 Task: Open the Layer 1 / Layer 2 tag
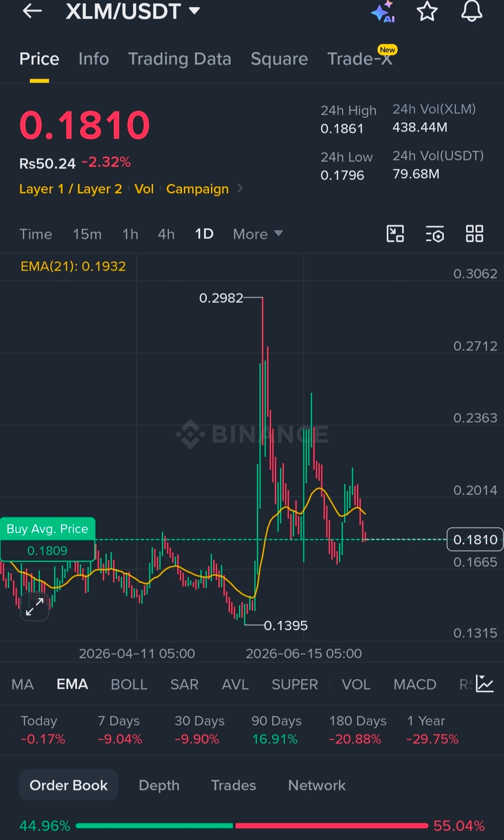[70, 189]
